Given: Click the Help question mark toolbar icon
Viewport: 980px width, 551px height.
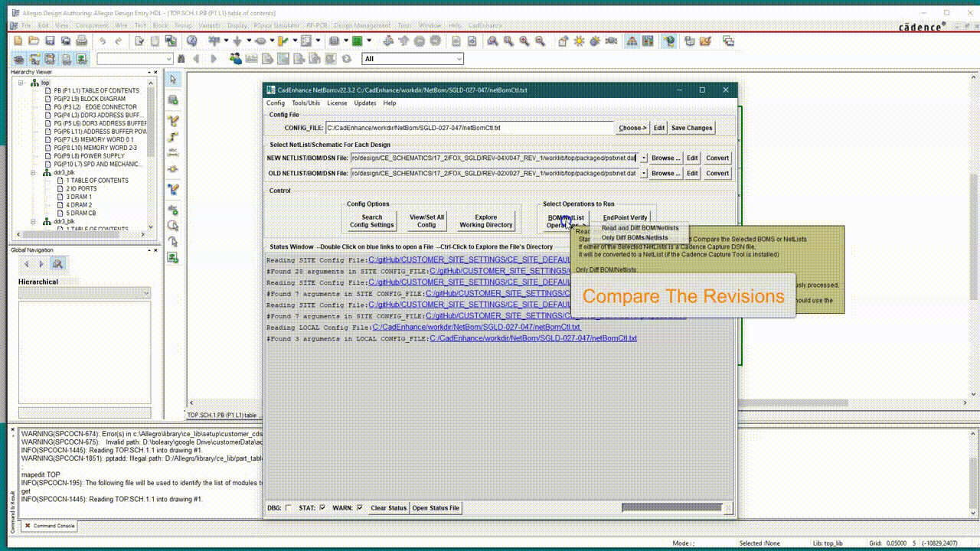Looking at the screenshot, I should (192, 41).
